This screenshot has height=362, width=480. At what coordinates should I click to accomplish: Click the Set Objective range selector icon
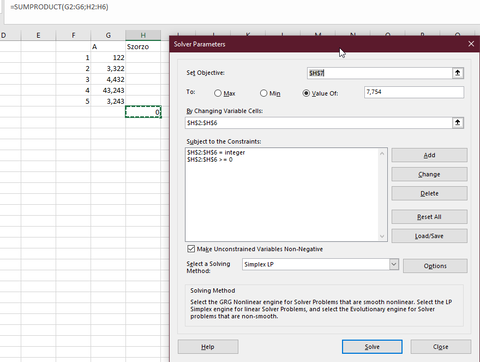coord(458,73)
